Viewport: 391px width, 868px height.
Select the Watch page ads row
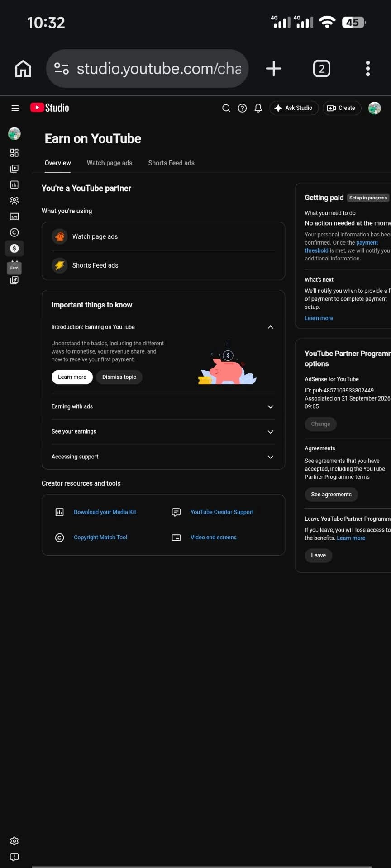coord(163,236)
